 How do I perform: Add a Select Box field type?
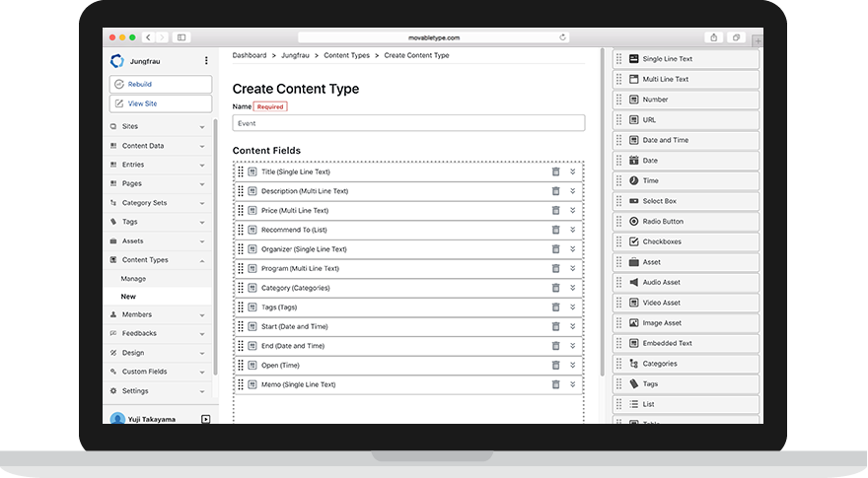coord(686,201)
